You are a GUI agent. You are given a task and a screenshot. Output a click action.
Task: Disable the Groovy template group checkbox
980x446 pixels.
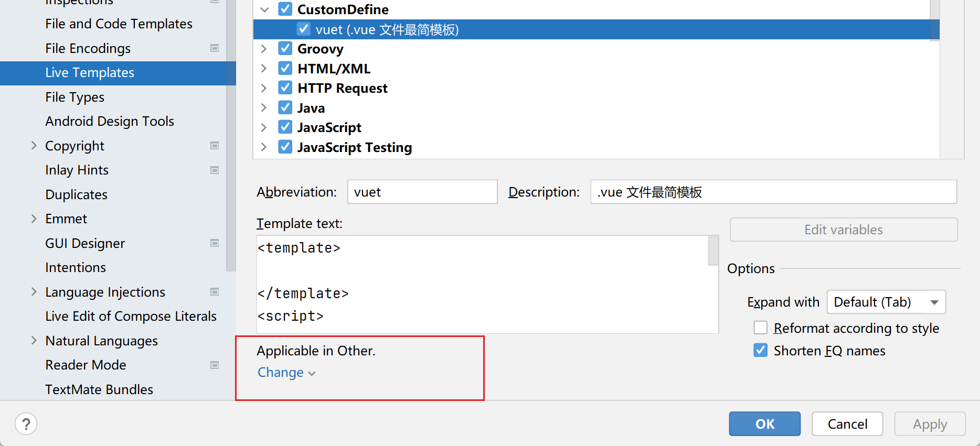[285, 49]
